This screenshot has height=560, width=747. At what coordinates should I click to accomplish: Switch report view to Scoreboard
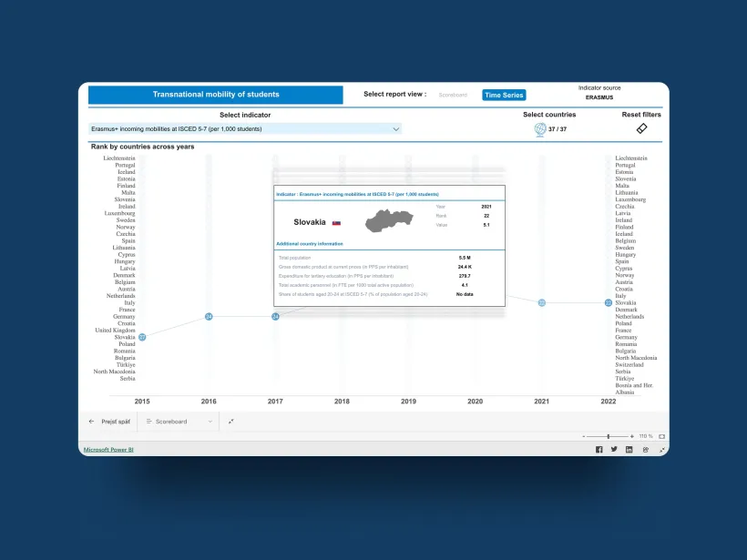tap(453, 95)
